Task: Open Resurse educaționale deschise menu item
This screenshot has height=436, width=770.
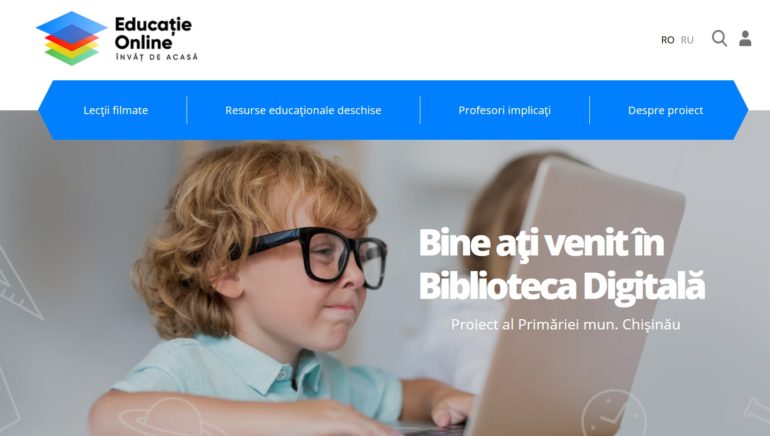Action: tap(303, 110)
